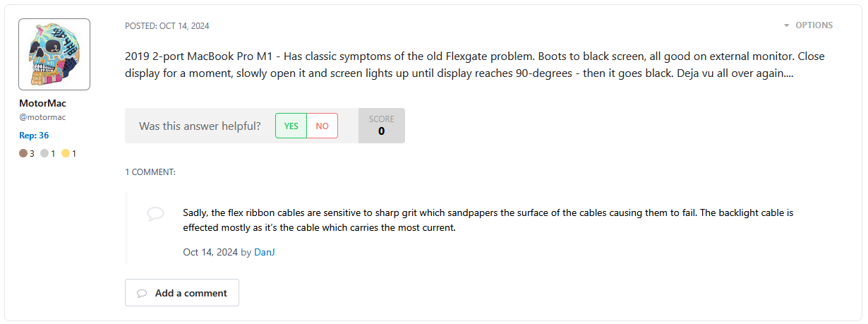Screen dimensions: 868x324
Task: Click the Add a comment button
Action: pos(182,293)
